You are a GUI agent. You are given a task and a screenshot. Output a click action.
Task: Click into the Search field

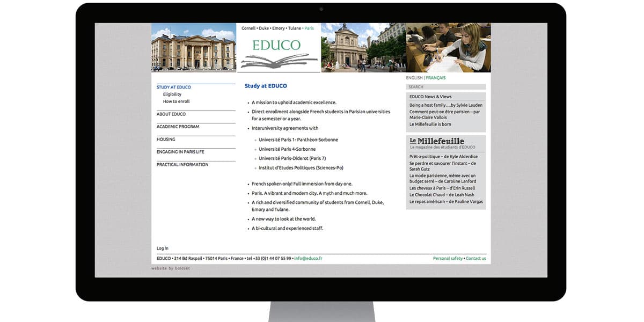445,87
